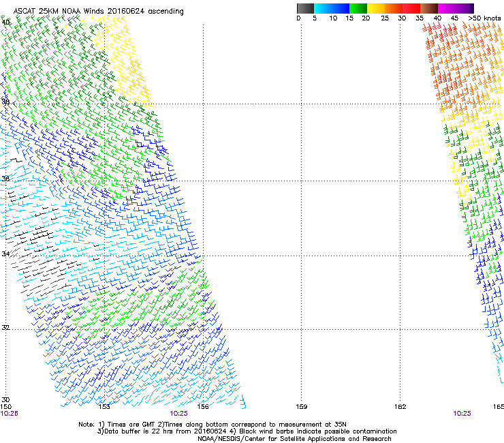Click the 'NOAA/NESDIS/Center for Satellite Applications and Research' credit
504x443 pixels.
point(294,439)
